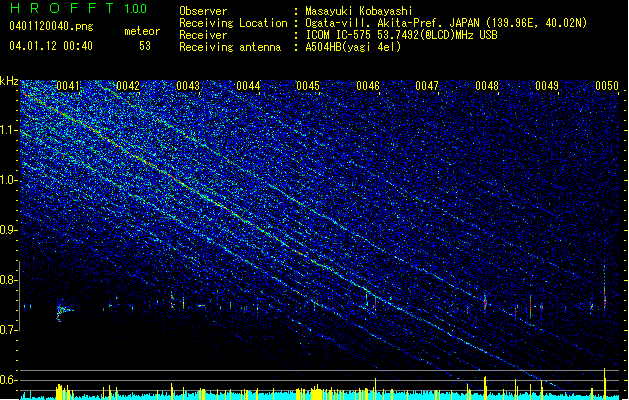629x400 pixels.
Task: Click the meteor count value 53
Action: pyautogui.click(x=145, y=46)
